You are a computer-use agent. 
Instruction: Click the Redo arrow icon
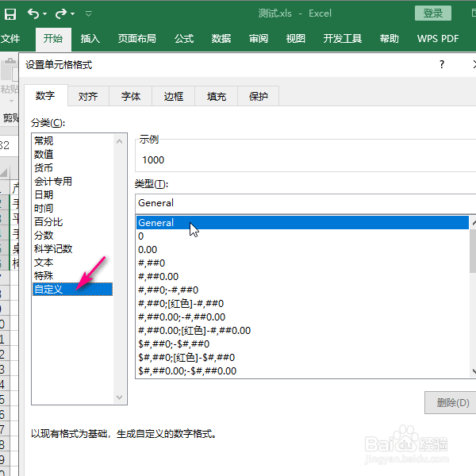pyautogui.click(x=61, y=13)
